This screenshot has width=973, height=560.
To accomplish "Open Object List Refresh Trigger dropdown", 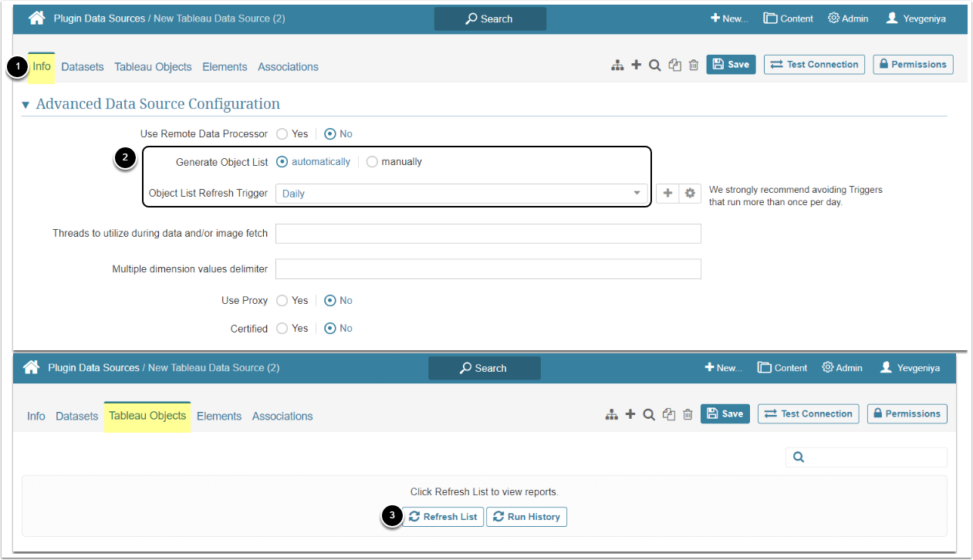I will [x=461, y=194].
